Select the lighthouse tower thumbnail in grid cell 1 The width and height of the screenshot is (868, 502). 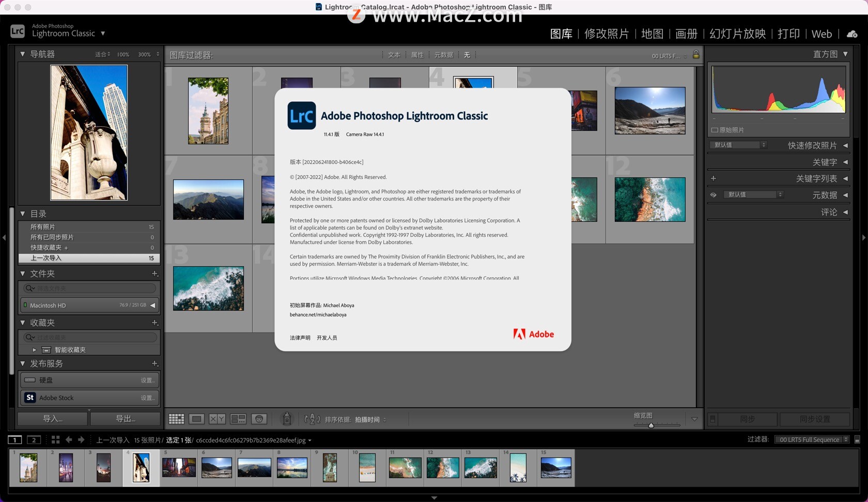point(208,111)
